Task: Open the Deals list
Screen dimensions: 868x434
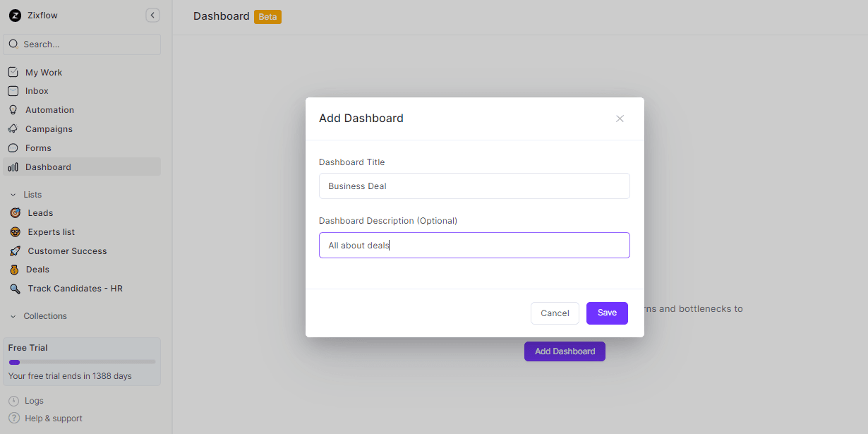Action: coord(39,269)
